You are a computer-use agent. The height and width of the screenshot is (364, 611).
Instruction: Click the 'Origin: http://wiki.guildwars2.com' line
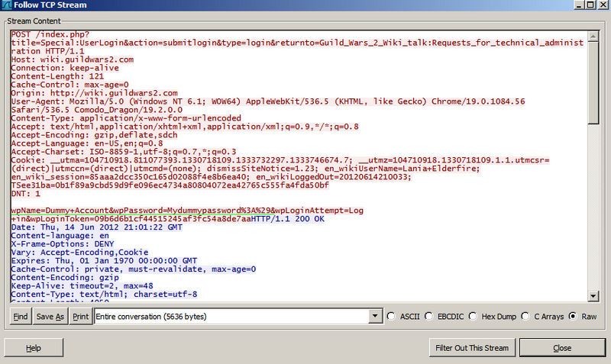(94, 93)
